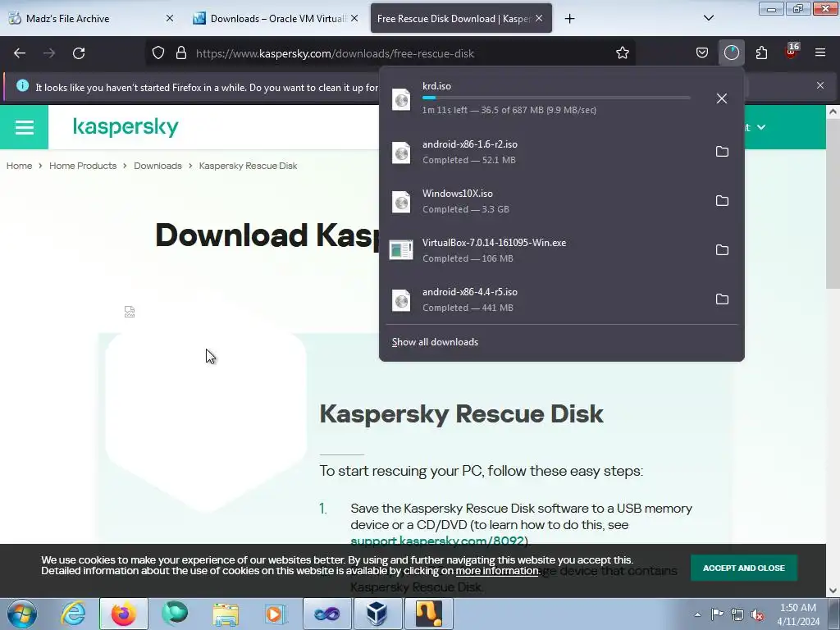Accept and close the cookie banner
This screenshot has height=630, width=840.
coord(743,568)
